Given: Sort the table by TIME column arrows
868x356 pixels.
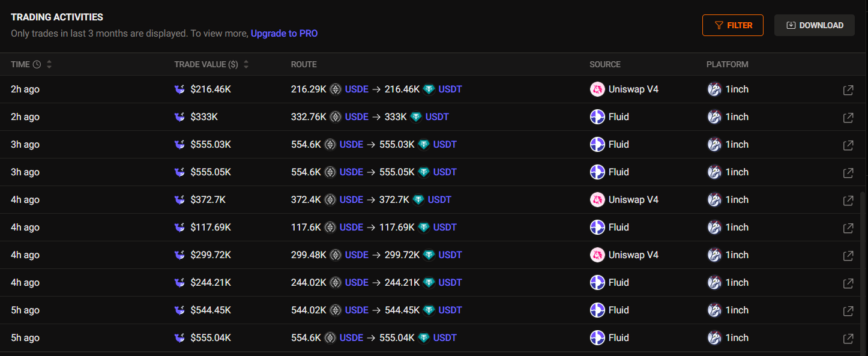Looking at the screenshot, I should (x=49, y=64).
